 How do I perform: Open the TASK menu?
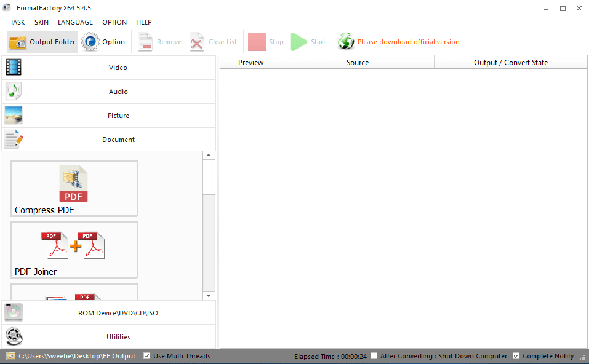[17, 22]
